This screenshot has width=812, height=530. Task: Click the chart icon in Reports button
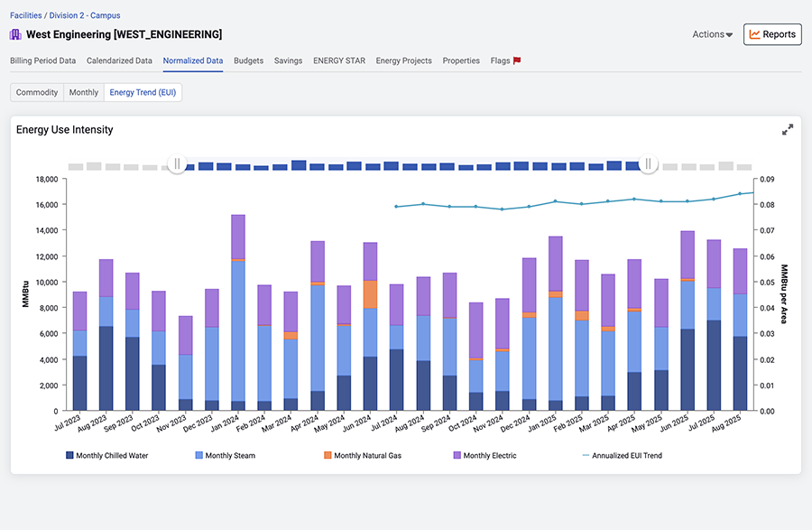(754, 34)
